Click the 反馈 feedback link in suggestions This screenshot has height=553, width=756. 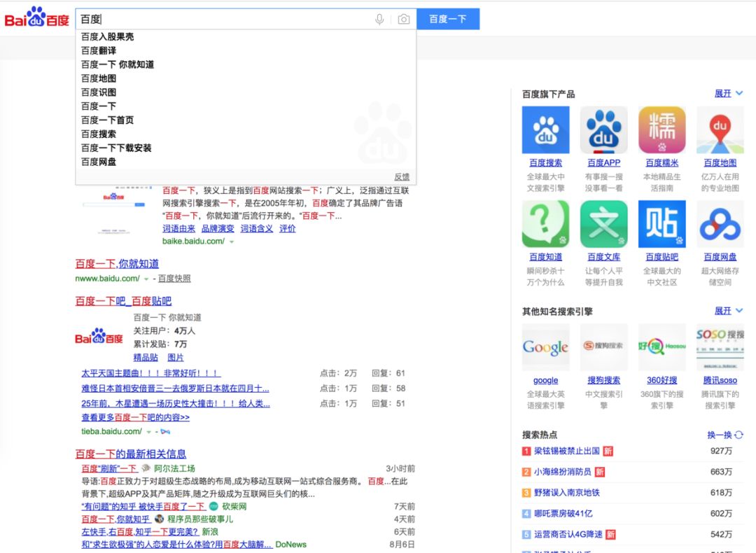[402, 177]
